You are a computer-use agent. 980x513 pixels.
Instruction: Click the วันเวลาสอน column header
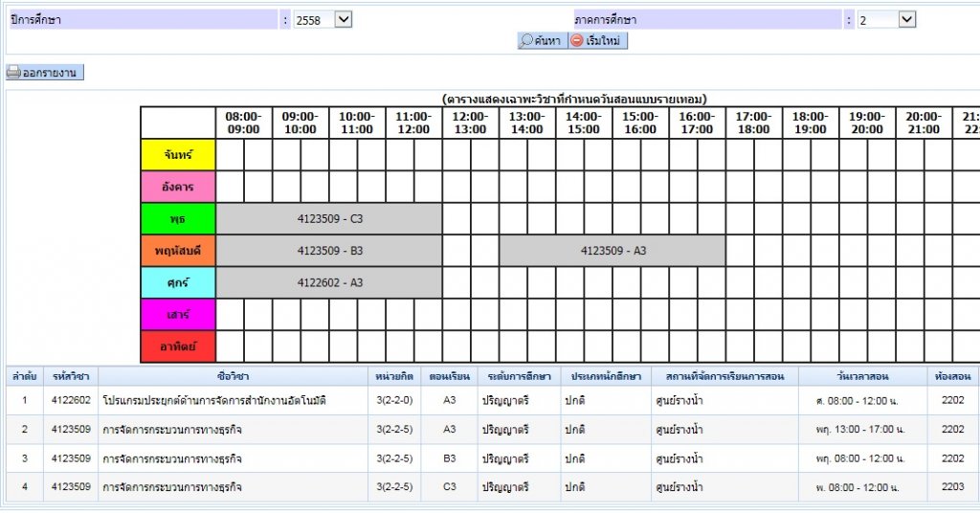pos(862,376)
